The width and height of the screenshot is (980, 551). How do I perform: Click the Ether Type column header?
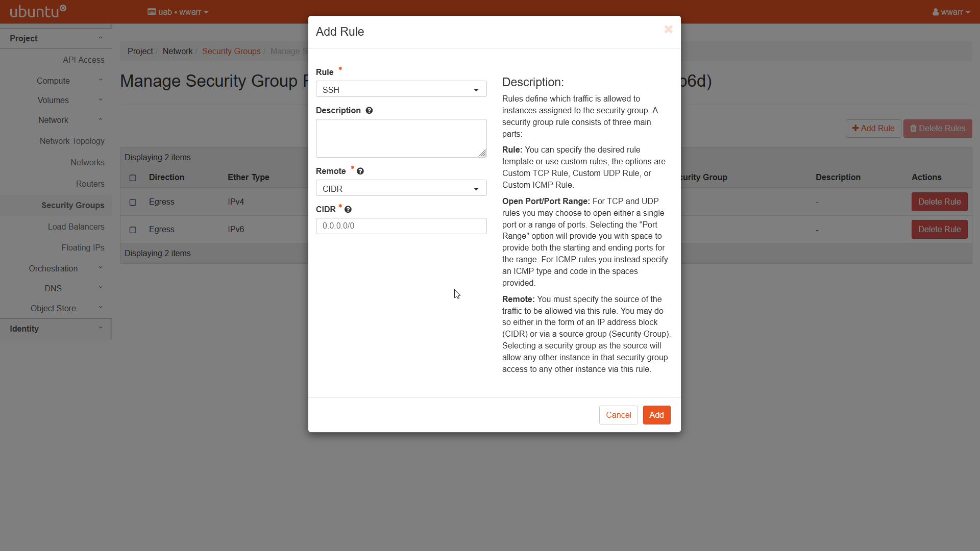(249, 177)
